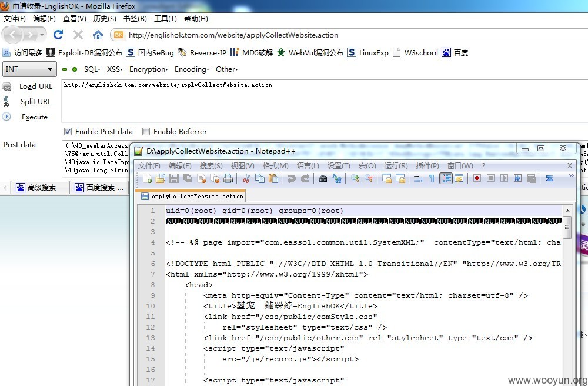Click the Firefox stop loading X icon
The width and height of the screenshot is (588, 386).
(x=78, y=35)
